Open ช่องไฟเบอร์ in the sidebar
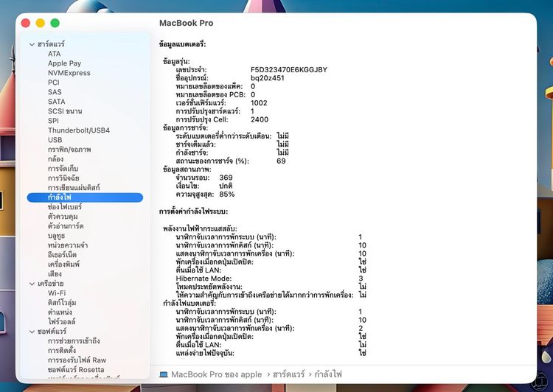Viewport: 553px width, 392px height. coord(65,207)
